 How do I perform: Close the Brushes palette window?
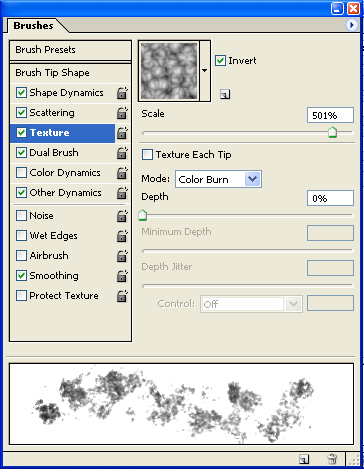353,8
